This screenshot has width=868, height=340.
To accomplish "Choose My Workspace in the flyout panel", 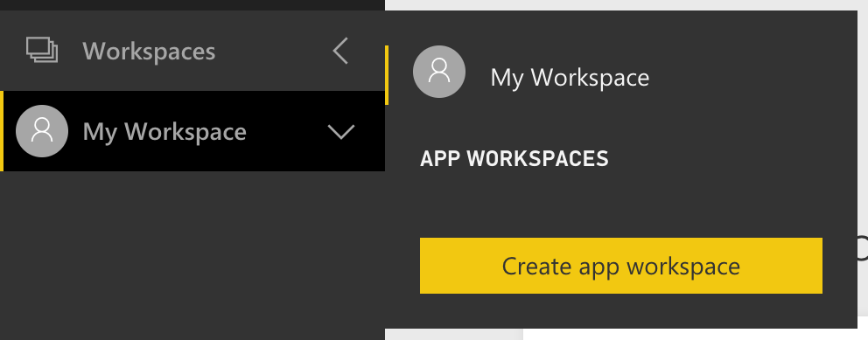I will pyautogui.click(x=570, y=77).
